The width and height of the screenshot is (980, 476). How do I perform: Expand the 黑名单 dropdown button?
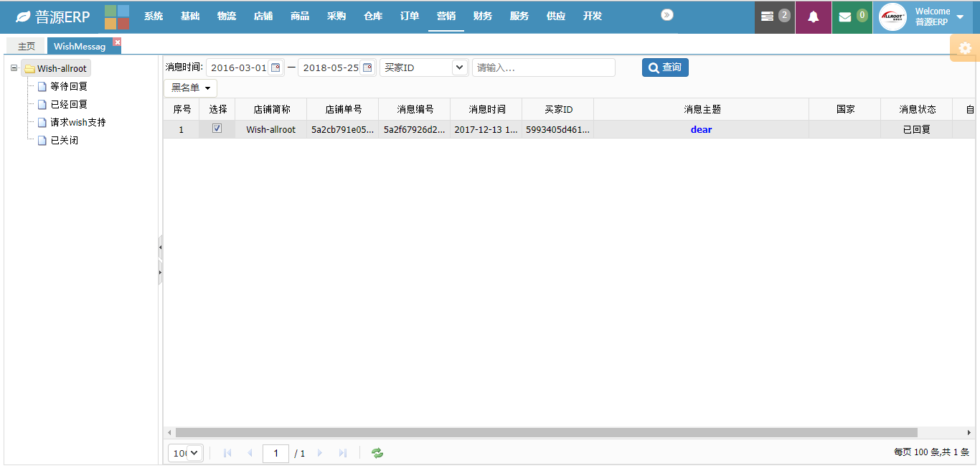190,88
